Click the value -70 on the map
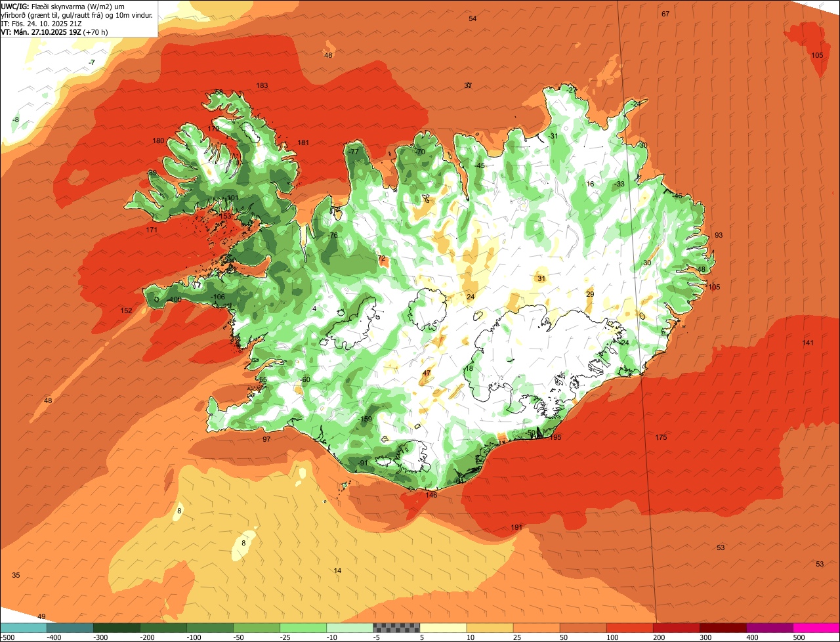 coord(419,152)
